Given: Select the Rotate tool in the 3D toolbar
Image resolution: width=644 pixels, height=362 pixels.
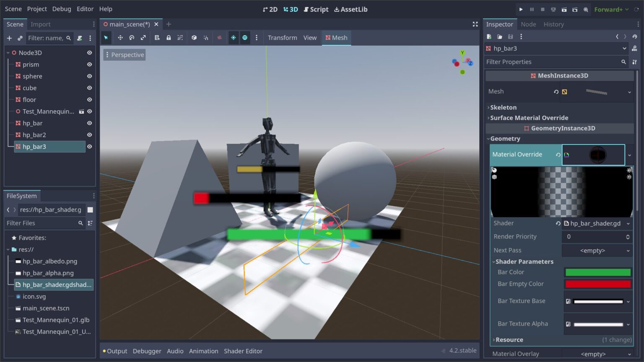Looking at the screenshot, I should pos(132,38).
